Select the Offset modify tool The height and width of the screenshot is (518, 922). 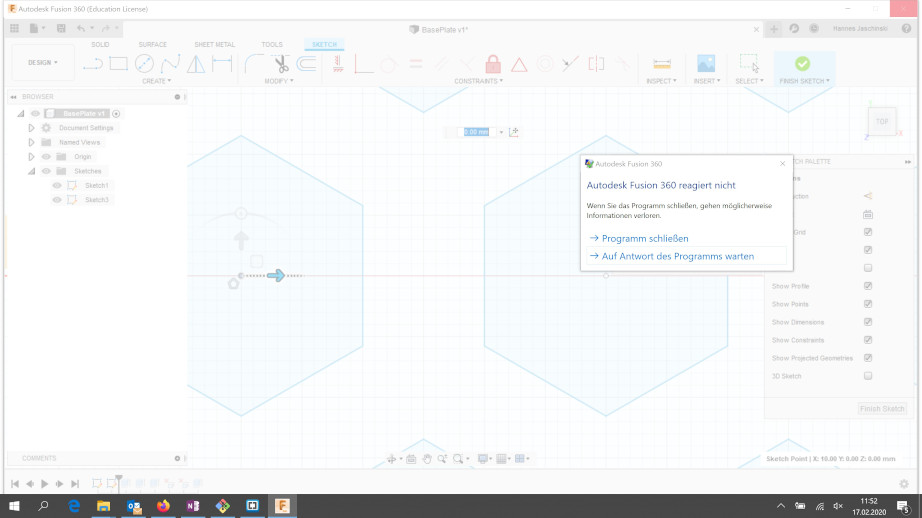pos(306,64)
